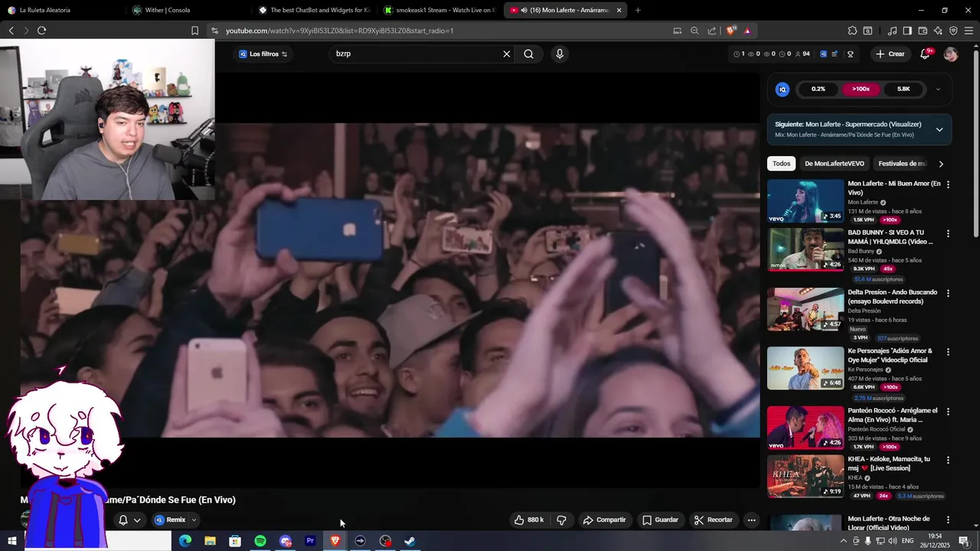Select the 'De MonLaferteVEVO' chip

pos(835,164)
